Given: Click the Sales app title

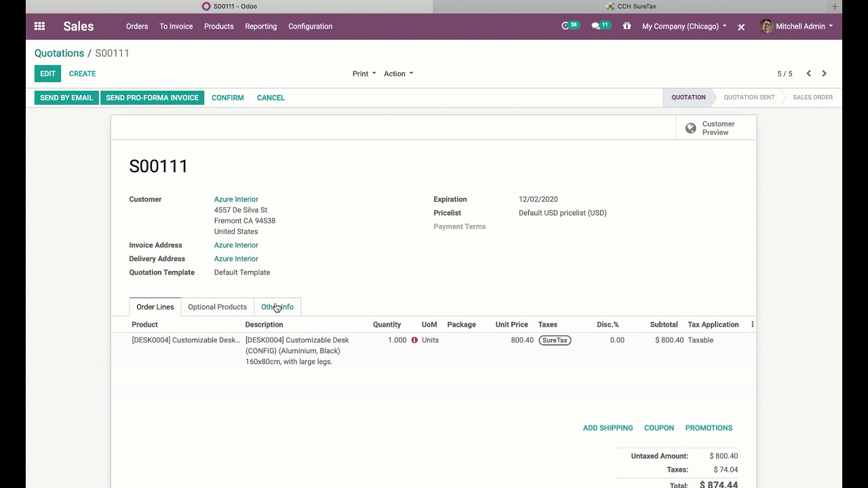Looking at the screenshot, I should (x=79, y=26).
